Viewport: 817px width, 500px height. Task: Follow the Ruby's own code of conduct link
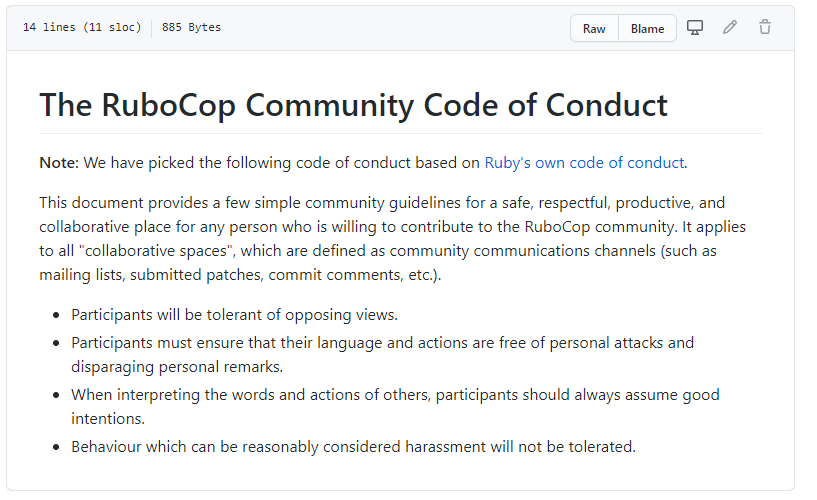(x=584, y=162)
